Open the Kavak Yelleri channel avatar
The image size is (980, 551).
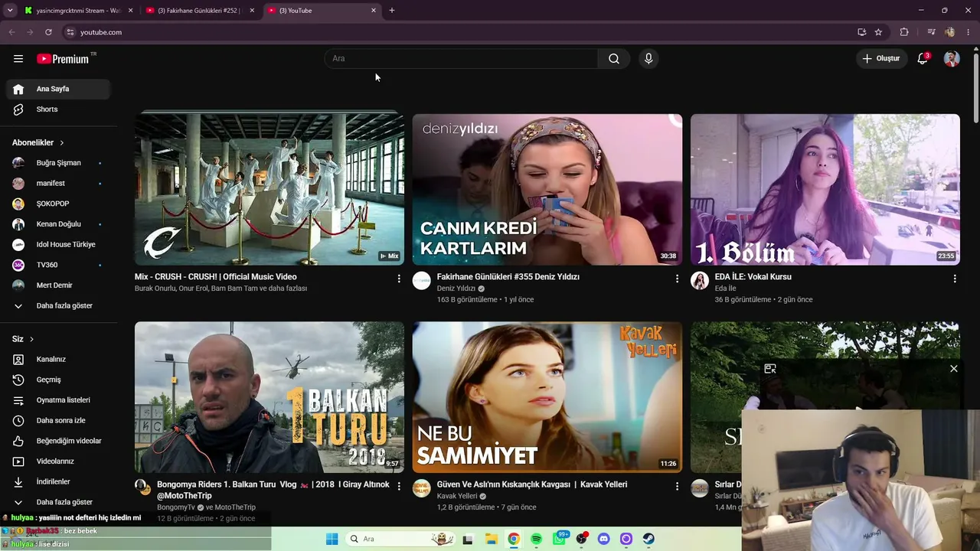[422, 488]
